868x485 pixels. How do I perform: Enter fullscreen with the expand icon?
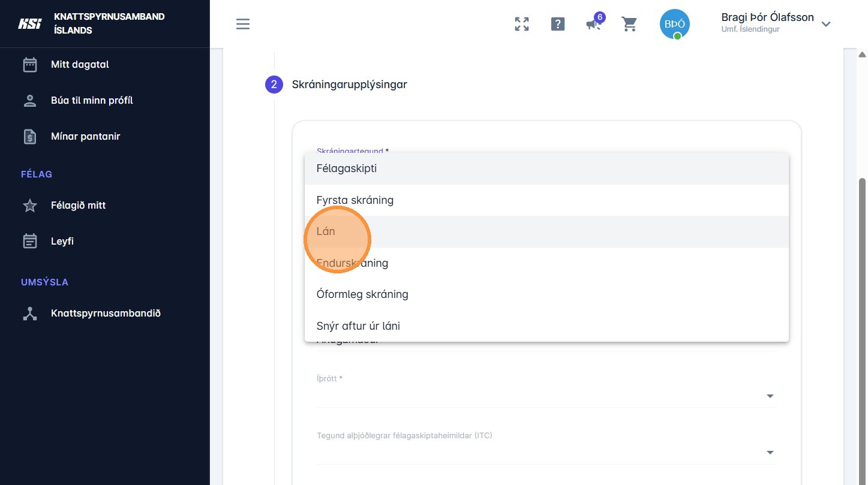pyautogui.click(x=522, y=24)
